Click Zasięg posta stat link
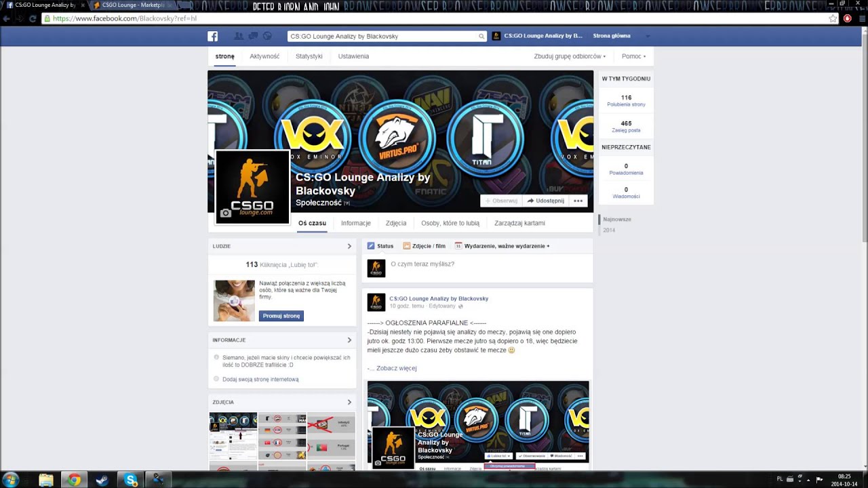The width and height of the screenshot is (868, 488). click(626, 130)
